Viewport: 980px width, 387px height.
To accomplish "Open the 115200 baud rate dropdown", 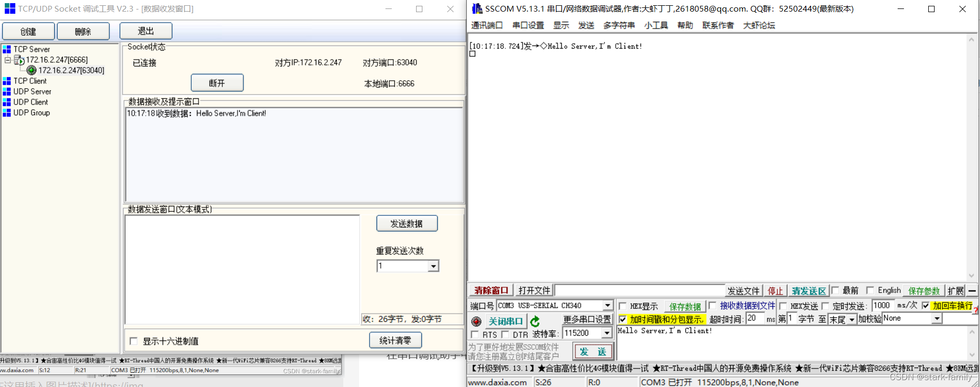I will 607,333.
